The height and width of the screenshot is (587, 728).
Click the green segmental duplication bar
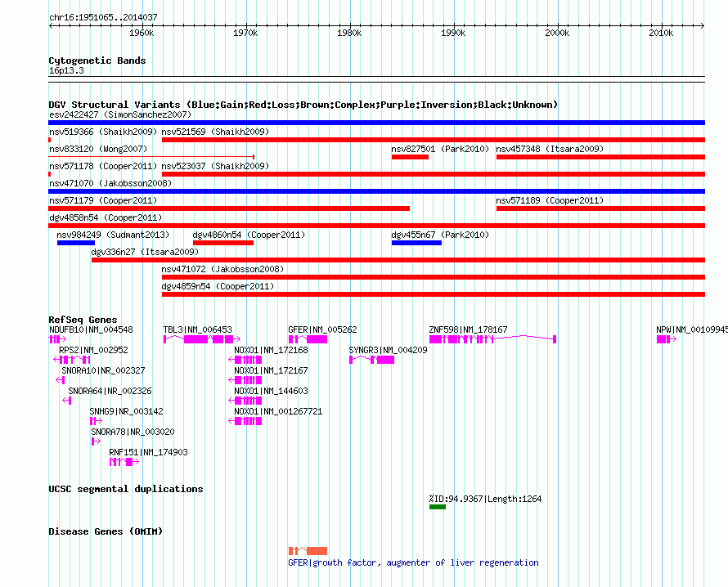tap(438, 507)
